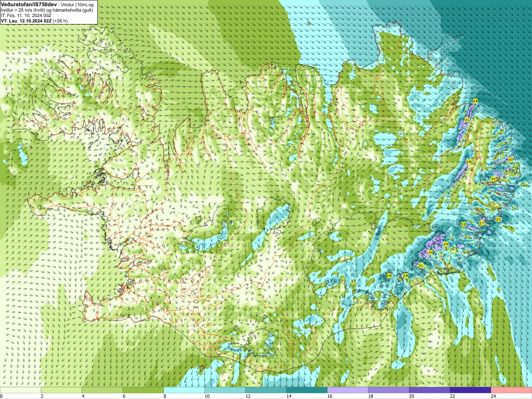
Task: Select the 12–14 m/s teal swatch
Action: coord(266,390)
